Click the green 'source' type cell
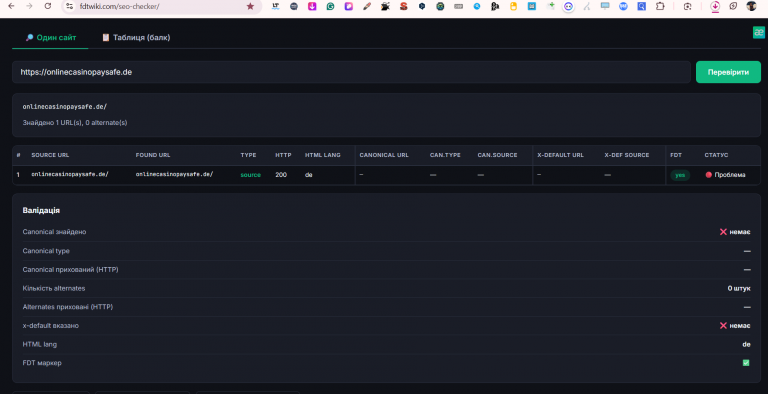Viewport: 768px width, 394px height. pos(250,175)
